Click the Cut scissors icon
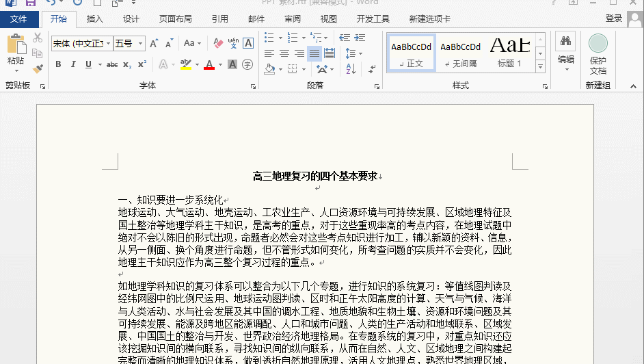Image resolution: width=644 pixels, height=364 pixels. pyautogui.click(x=38, y=38)
